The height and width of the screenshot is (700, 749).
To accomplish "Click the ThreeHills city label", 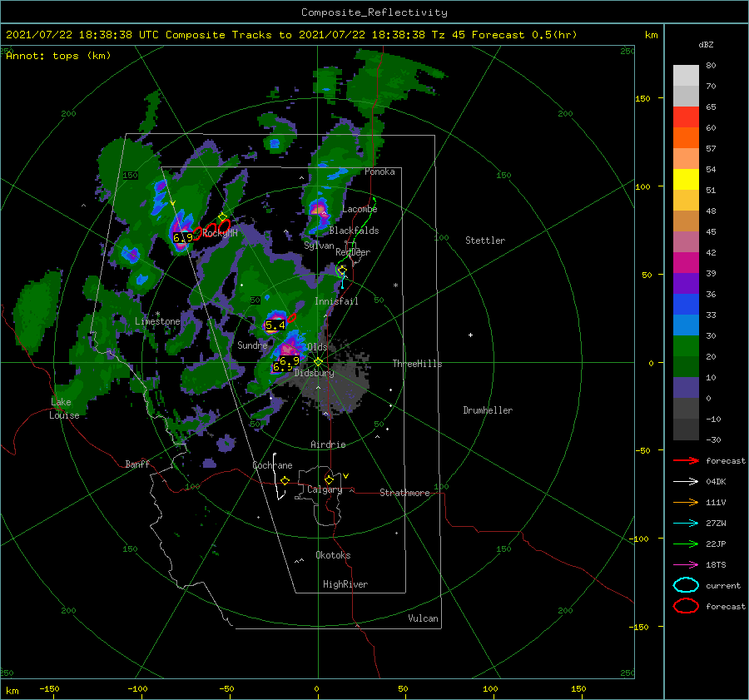I will pyautogui.click(x=417, y=364).
